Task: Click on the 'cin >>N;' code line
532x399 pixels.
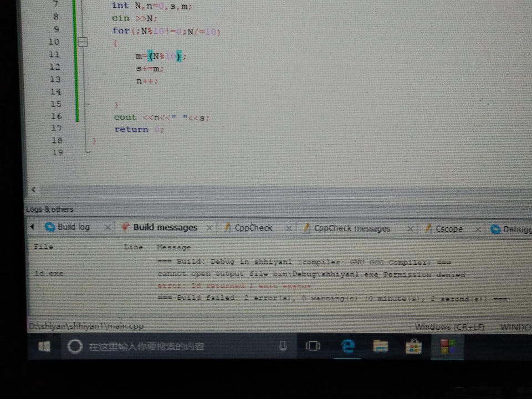Action: tap(134, 18)
